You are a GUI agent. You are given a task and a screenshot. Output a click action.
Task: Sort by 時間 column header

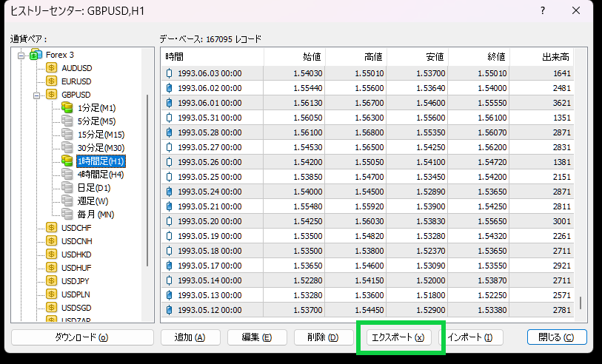[212, 57]
